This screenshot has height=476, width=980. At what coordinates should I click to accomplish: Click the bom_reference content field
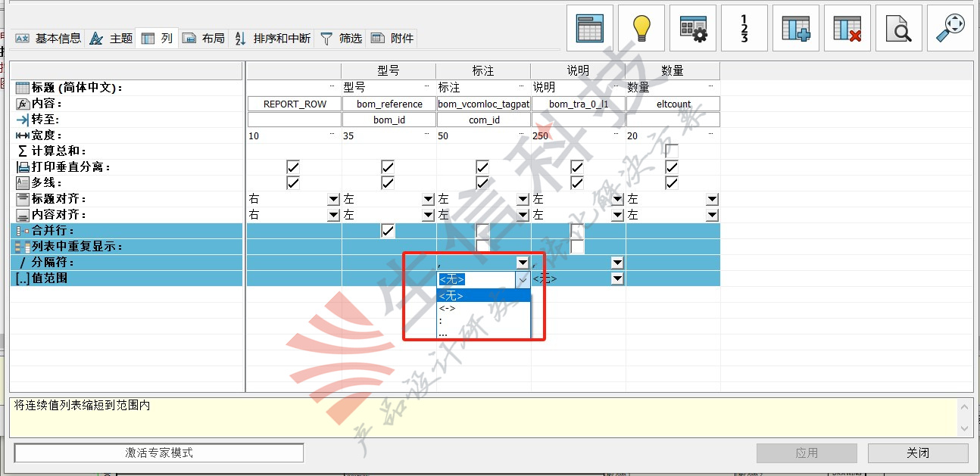click(x=389, y=104)
